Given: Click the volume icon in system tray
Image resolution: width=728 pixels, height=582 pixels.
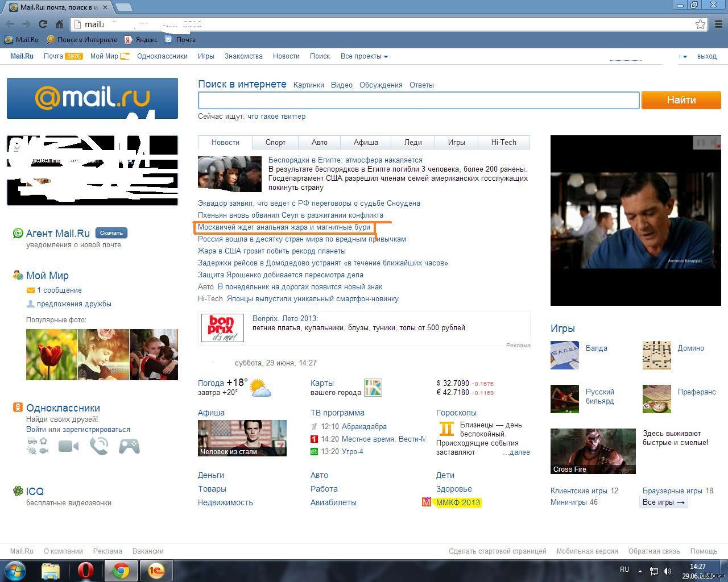Looking at the screenshot, I should 668,571.
